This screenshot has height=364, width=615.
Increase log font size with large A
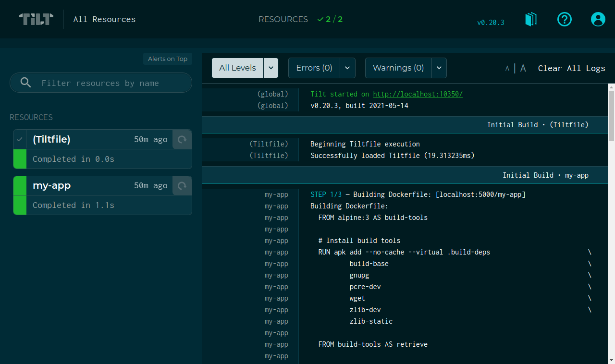(x=523, y=68)
